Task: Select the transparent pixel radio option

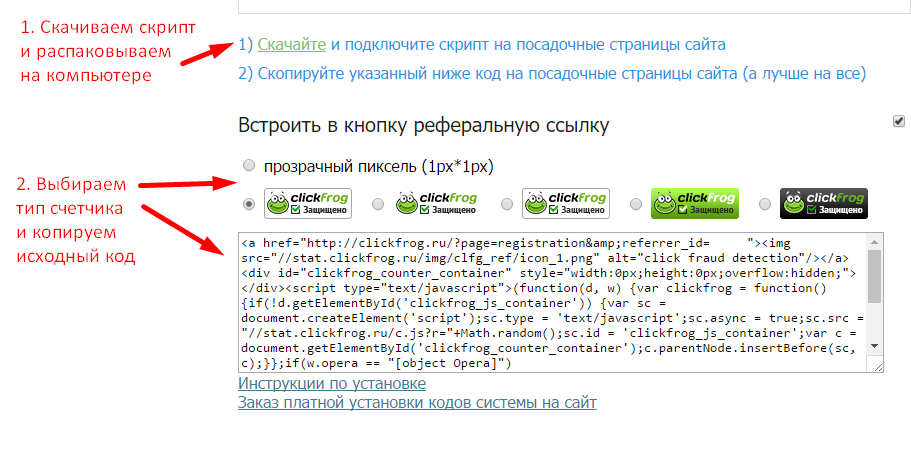Action: tap(249, 166)
